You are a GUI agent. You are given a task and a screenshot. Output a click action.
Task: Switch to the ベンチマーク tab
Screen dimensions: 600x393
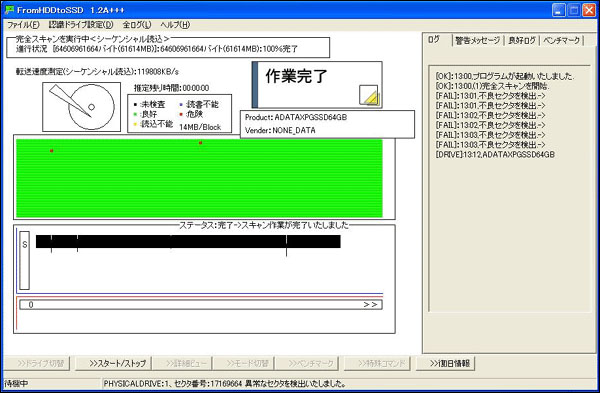[x=561, y=40]
